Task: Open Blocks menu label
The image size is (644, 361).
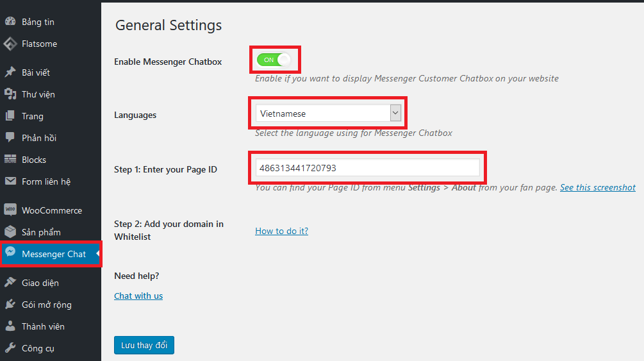Action: point(34,160)
